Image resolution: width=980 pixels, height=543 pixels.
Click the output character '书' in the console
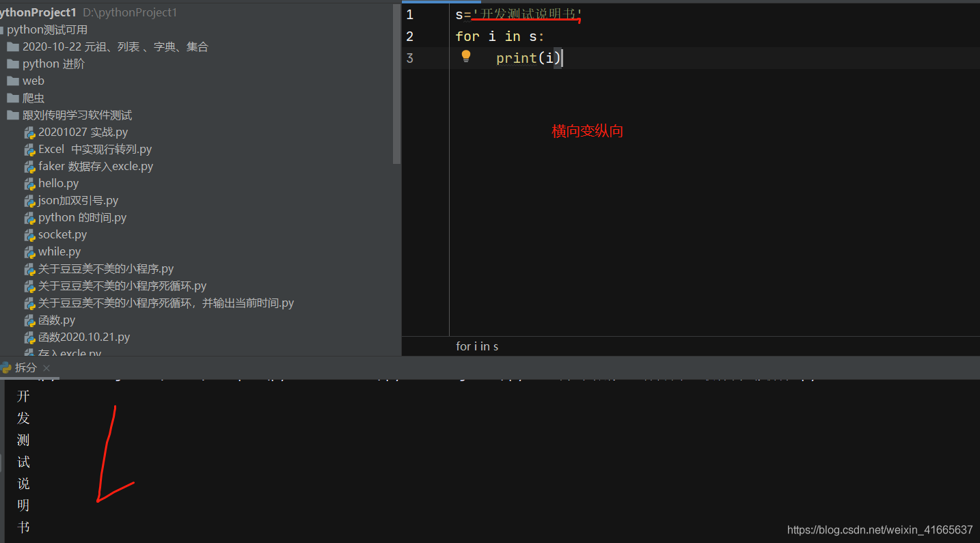pyautogui.click(x=23, y=527)
